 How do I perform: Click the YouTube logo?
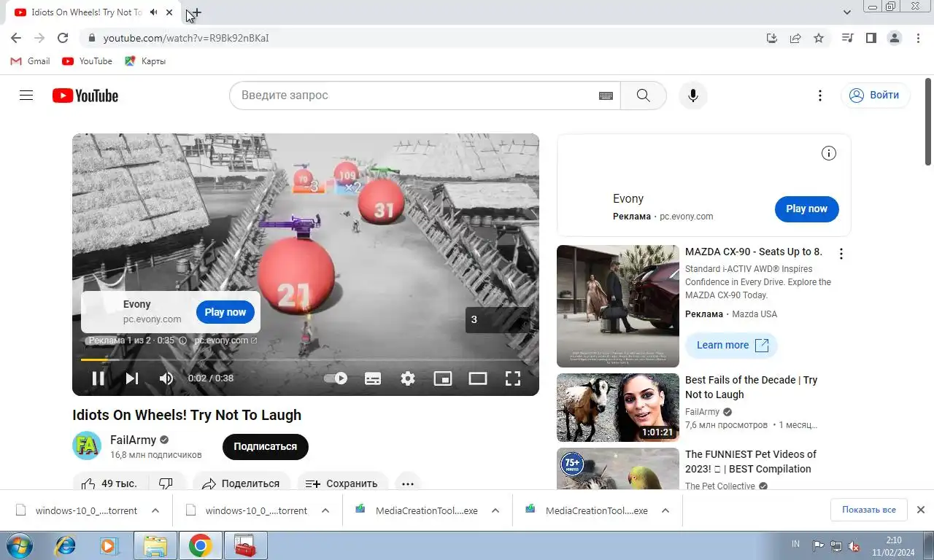[85, 96]
